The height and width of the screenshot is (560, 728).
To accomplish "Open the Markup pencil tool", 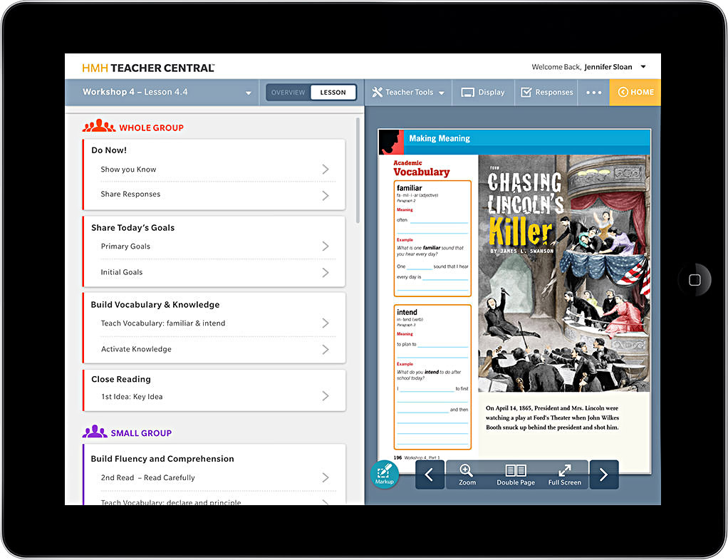I will (x=384, y=473).
